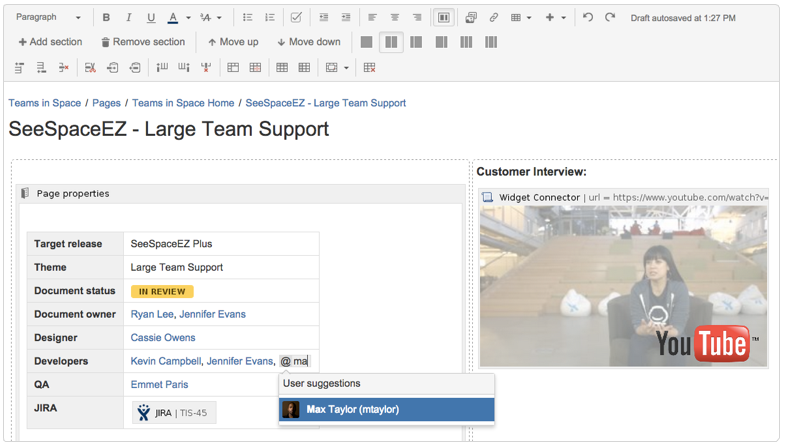Click Cassie Owens in Designer row
This screenshot has height=446, width=785.
pyautogui.click(x=163, y=338)
